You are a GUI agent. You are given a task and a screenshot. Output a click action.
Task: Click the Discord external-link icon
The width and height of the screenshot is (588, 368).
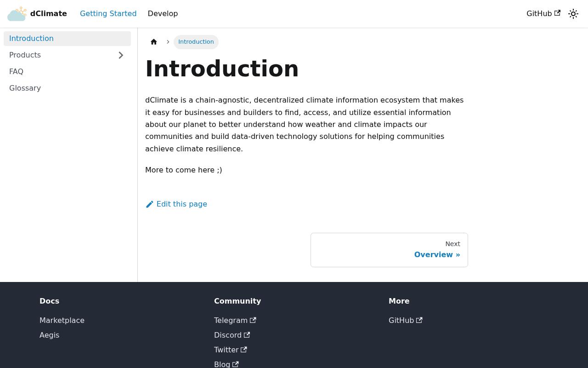[247, 335]
